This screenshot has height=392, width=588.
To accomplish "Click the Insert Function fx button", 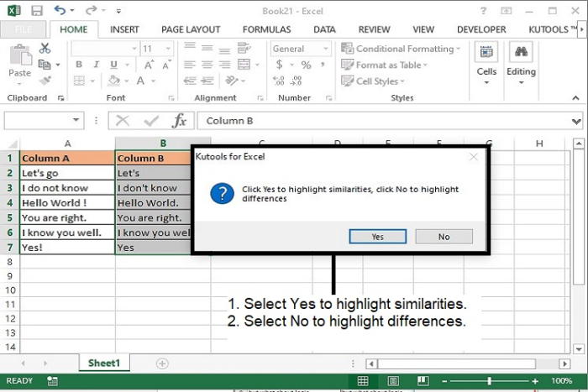I will [x=179, y=121].
